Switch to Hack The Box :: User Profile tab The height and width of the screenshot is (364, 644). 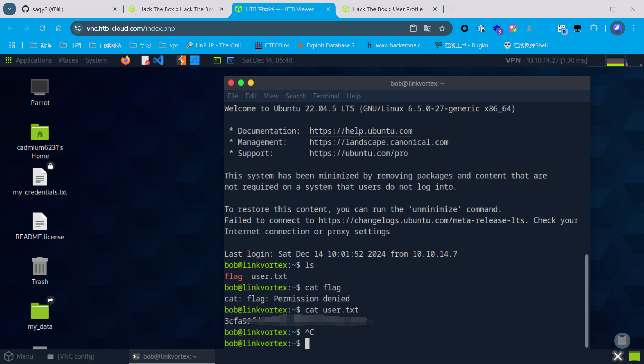(x=390, y=9)
